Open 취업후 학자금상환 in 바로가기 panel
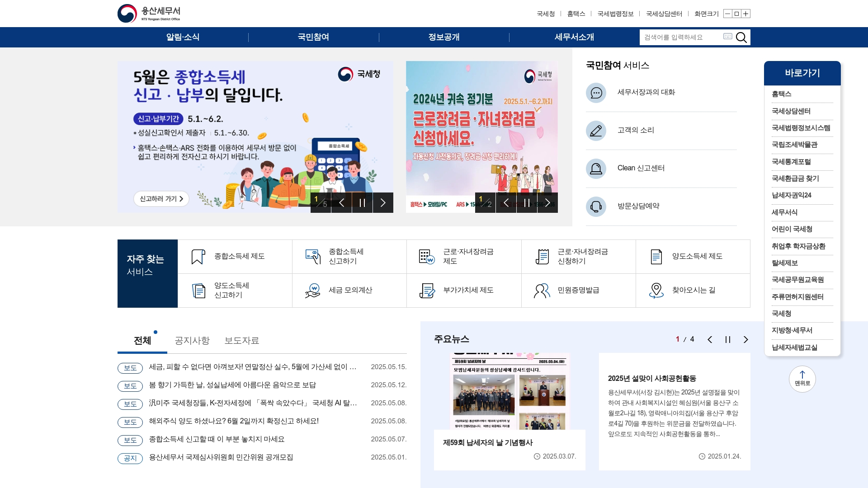This screenshot has height=488, width=868. [x=798, y=247]
